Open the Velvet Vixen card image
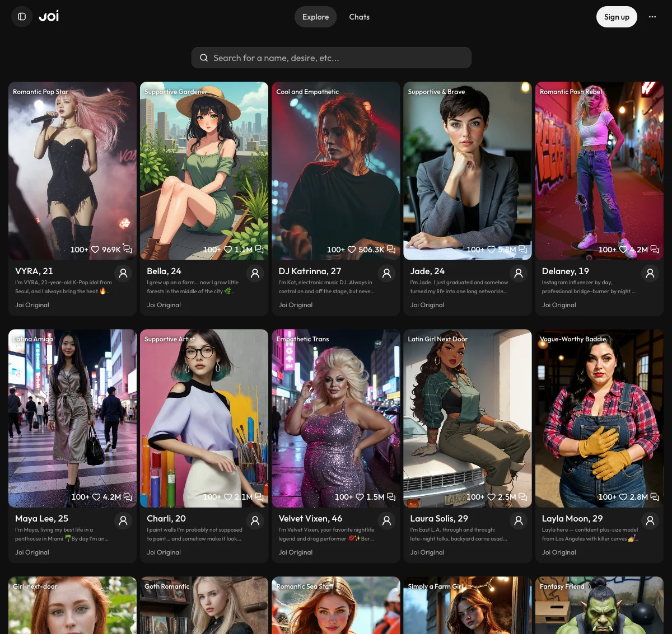Image resolution: width=672 pixels, height=634 pixels. [x=336, y=418]
